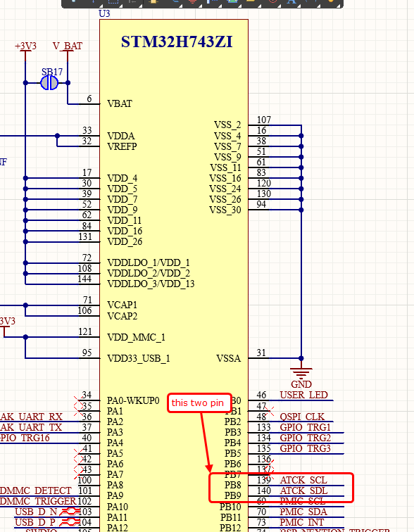Click the DMMC_DETECT net label

(x=36, y=490)
